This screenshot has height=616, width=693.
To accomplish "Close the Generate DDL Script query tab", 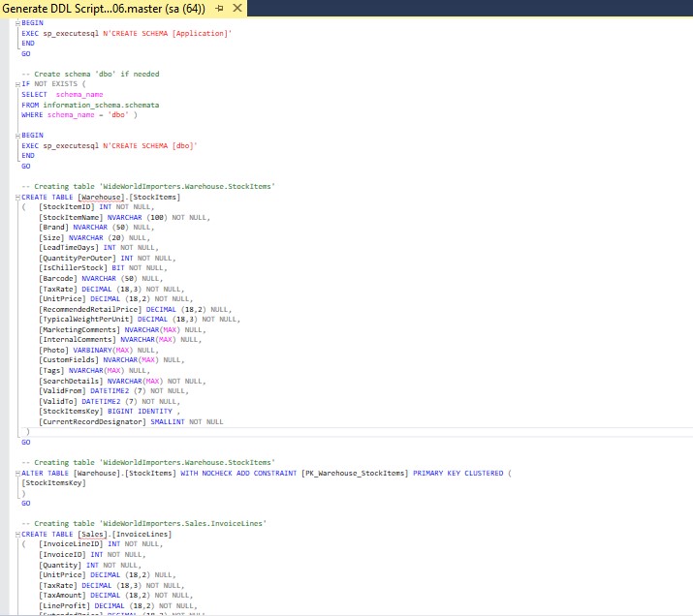I will (237, 8).
